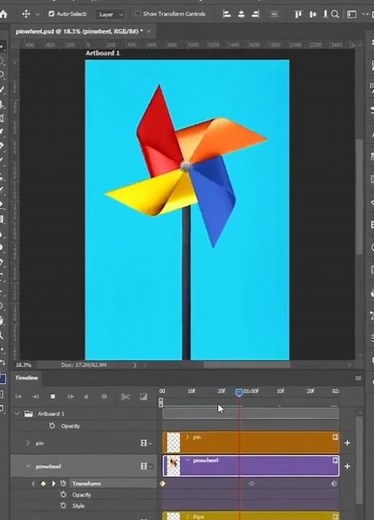The height and width of the screenshot is (520, 374).
Task: Split clip at playhead with scissors
Action: click(x=125, y=397)
